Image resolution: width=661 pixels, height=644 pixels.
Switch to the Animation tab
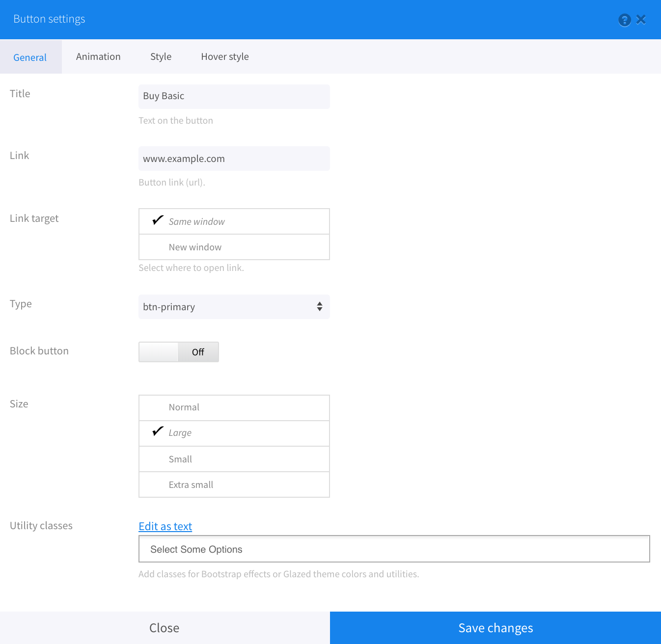[x=98, y=57]
